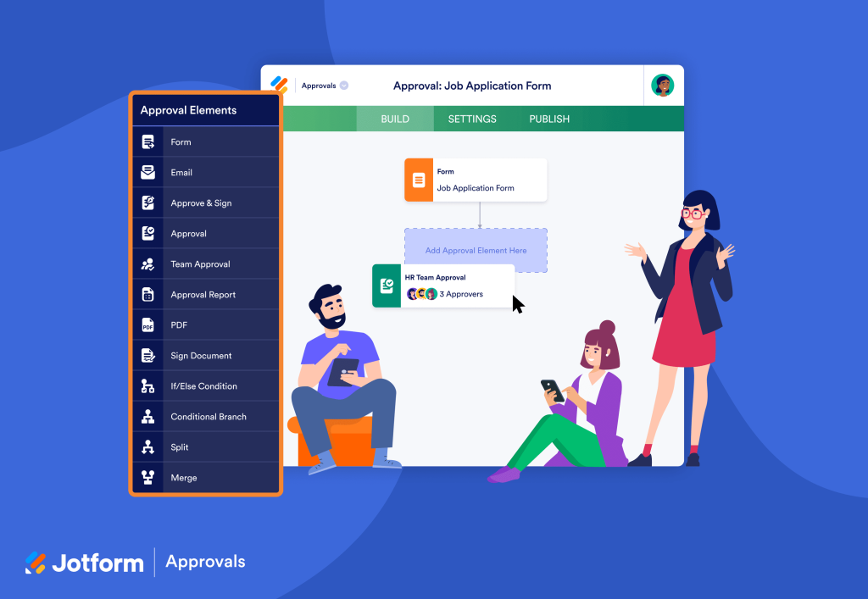Click the Approval Report icon

pos(150,294)
